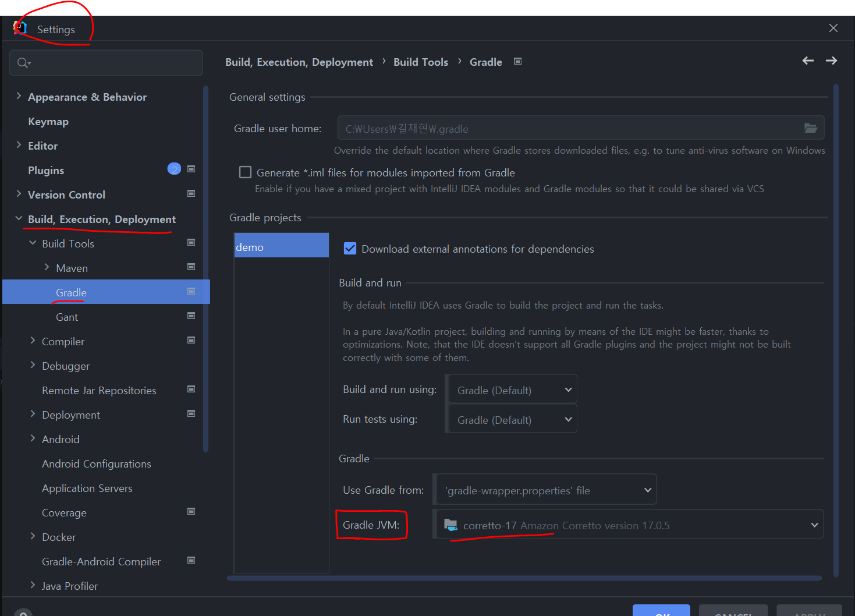Click project settings icon next to Version Control
Screen dimensions: 855x616
point(191,193)
